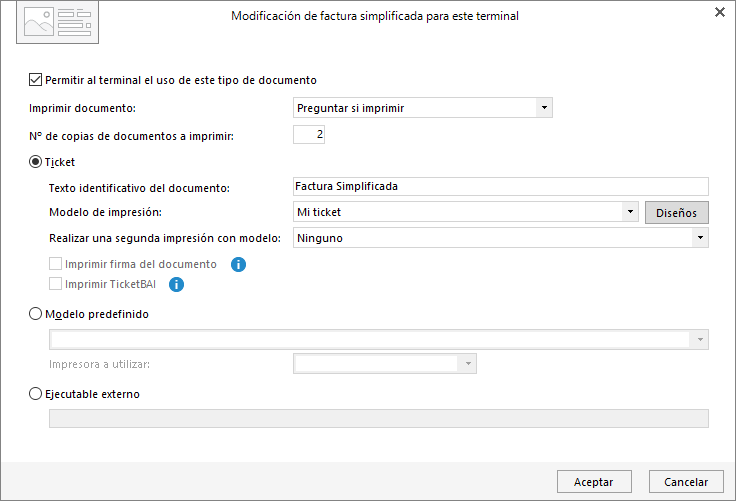The width and height of the screenshot is (736, 501).
Task: Open the Impresora a utilizar dropdown
Action: [x=385, y=363]
